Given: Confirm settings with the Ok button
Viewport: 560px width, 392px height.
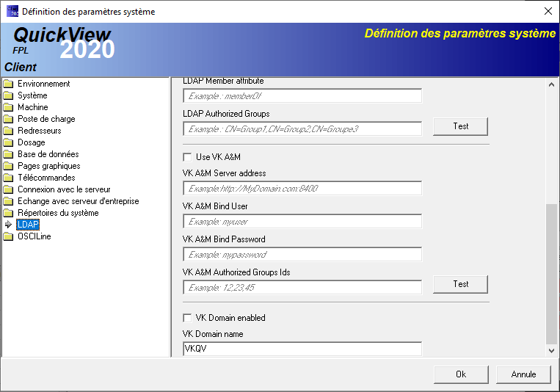Looking at the screenshot, I should tap(461, 374).
